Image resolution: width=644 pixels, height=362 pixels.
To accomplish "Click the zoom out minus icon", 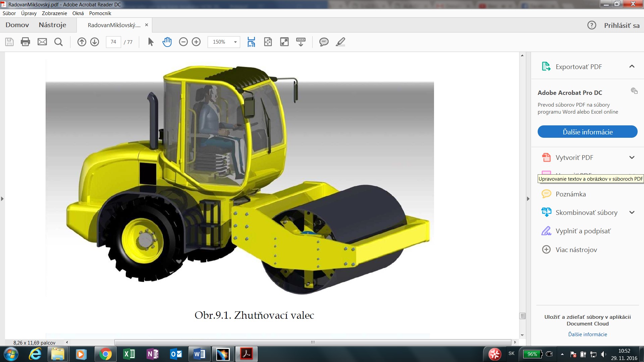I will coord(183,42).
